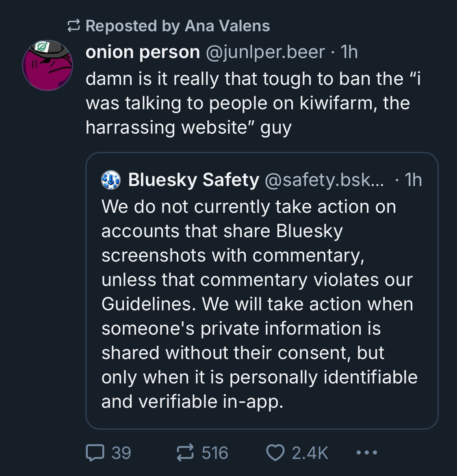The height and width of the screenshot is (476, 457).
Task: Like the post with the heart icon
Action: pos(275,453)
